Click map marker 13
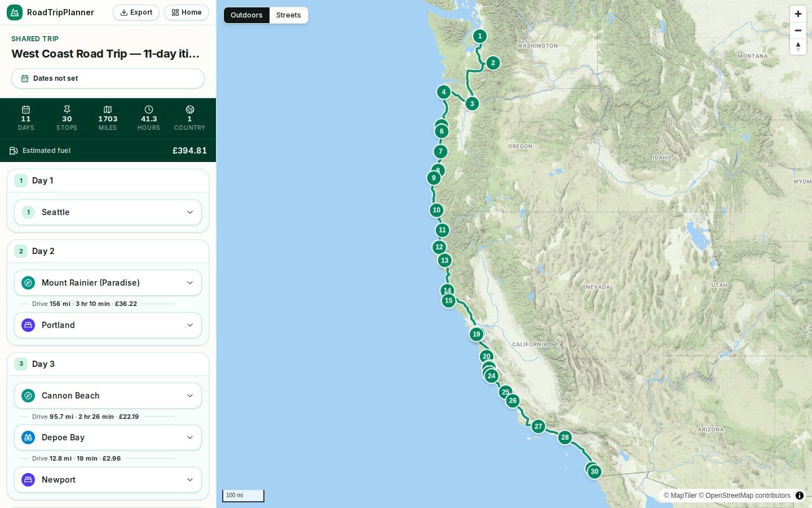The height and width of the screenshot is (508, 812). coord(444,260)
